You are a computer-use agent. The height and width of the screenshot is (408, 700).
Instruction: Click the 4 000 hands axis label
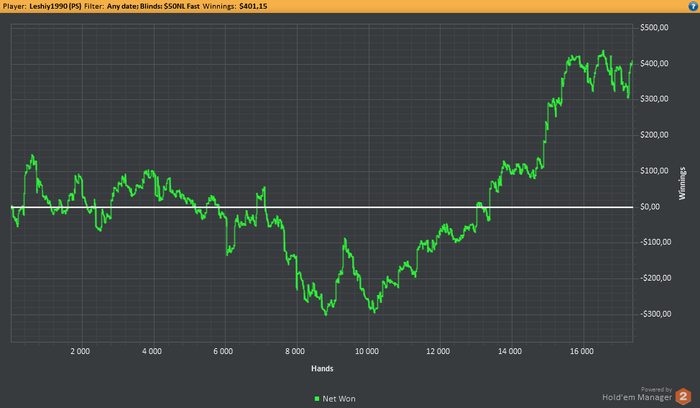coord(152,351)
